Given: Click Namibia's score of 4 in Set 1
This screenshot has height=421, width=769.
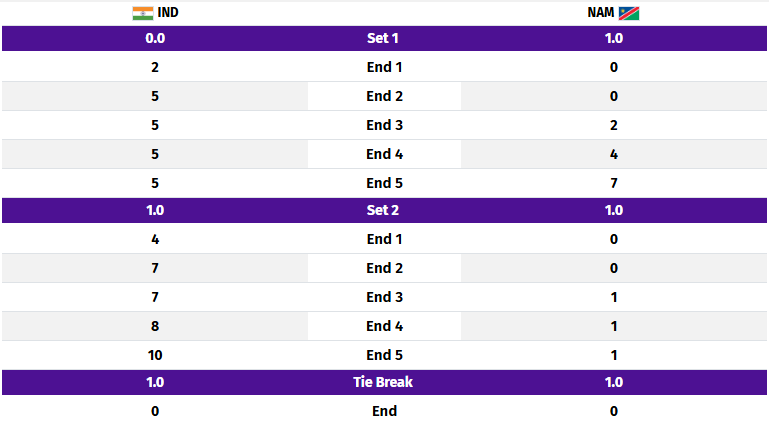Looking at the screenshot, I should (x=614, y=155).
